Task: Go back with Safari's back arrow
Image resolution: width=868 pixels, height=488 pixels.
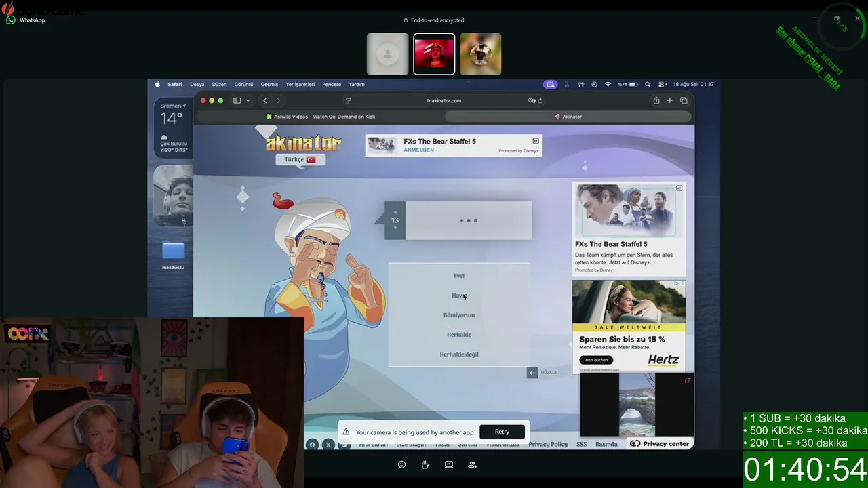Action: (264, 100)
